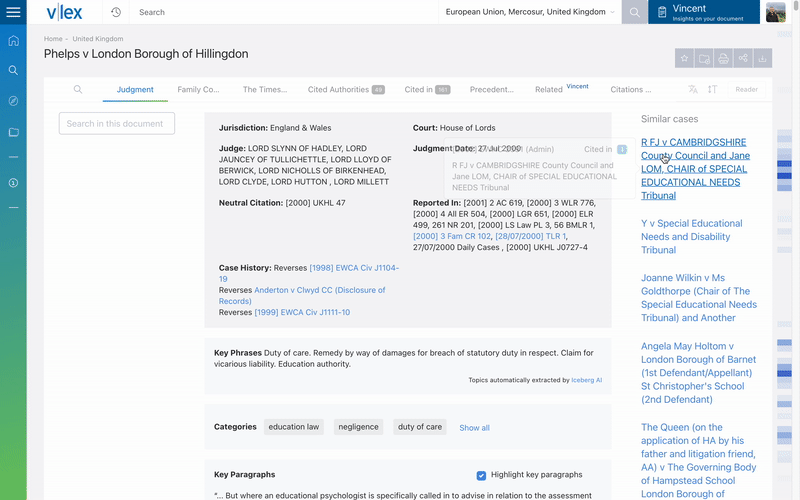
Task: Click the Reader button
Action: (746, 89)
